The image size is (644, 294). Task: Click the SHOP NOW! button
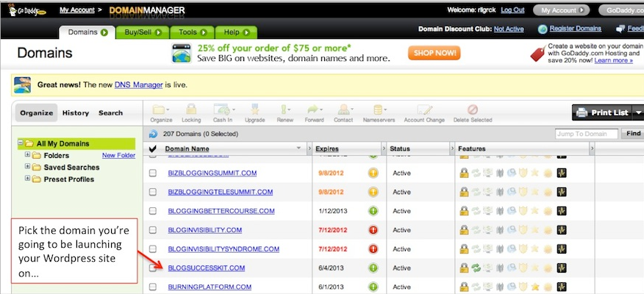tap(434, 53)
